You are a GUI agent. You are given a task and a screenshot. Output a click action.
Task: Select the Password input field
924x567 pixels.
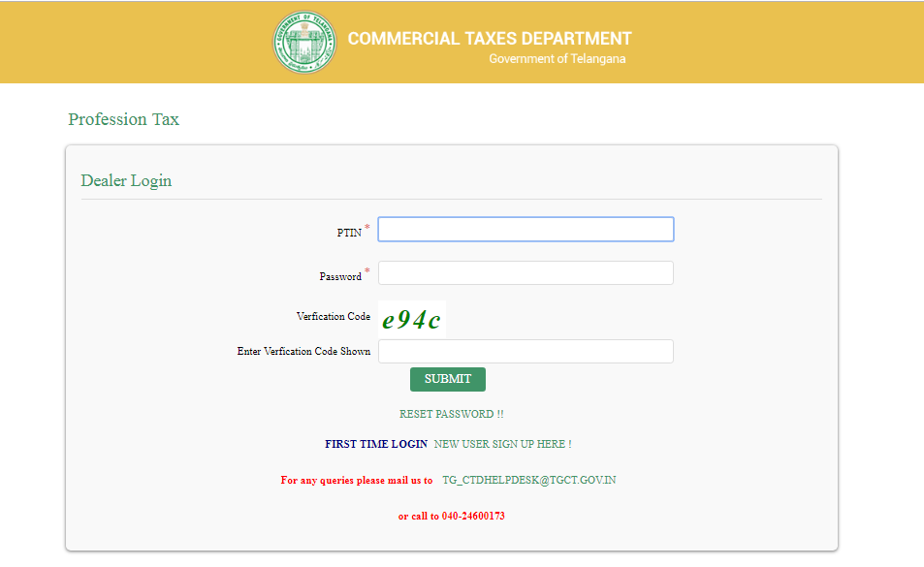click(x=526, y=272)
